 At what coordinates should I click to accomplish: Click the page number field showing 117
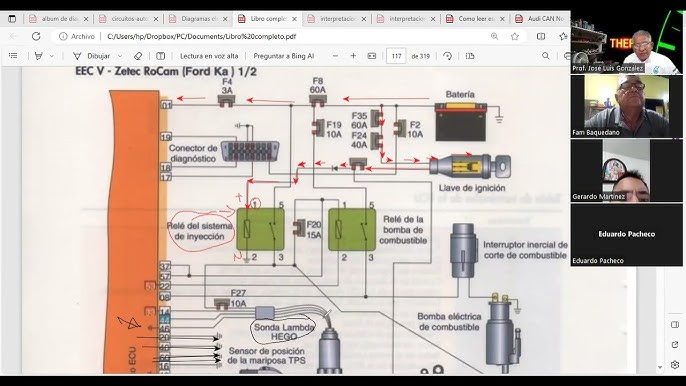click(x=396, y=56)
